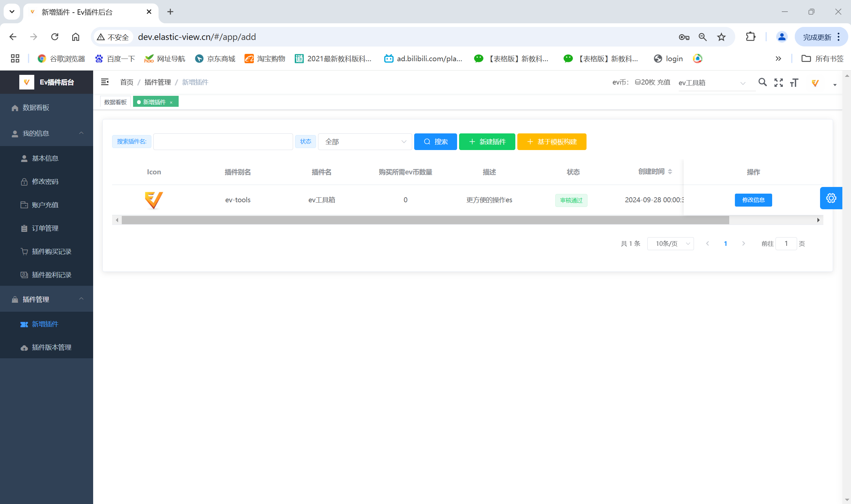Screen dimensions: 851x504
Task: Open the 数据看板 sidebar item
Action: (x=47, y=108)
